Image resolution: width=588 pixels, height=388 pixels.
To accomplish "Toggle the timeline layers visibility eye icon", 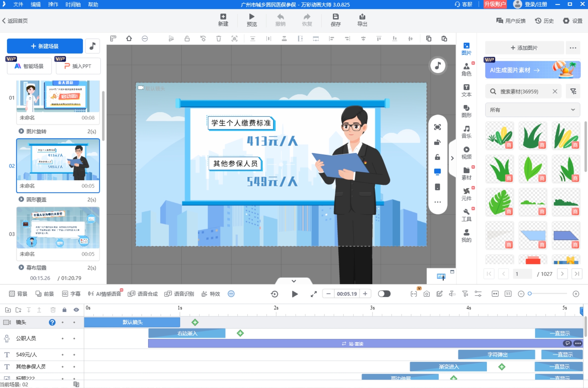I will [76, 310].
